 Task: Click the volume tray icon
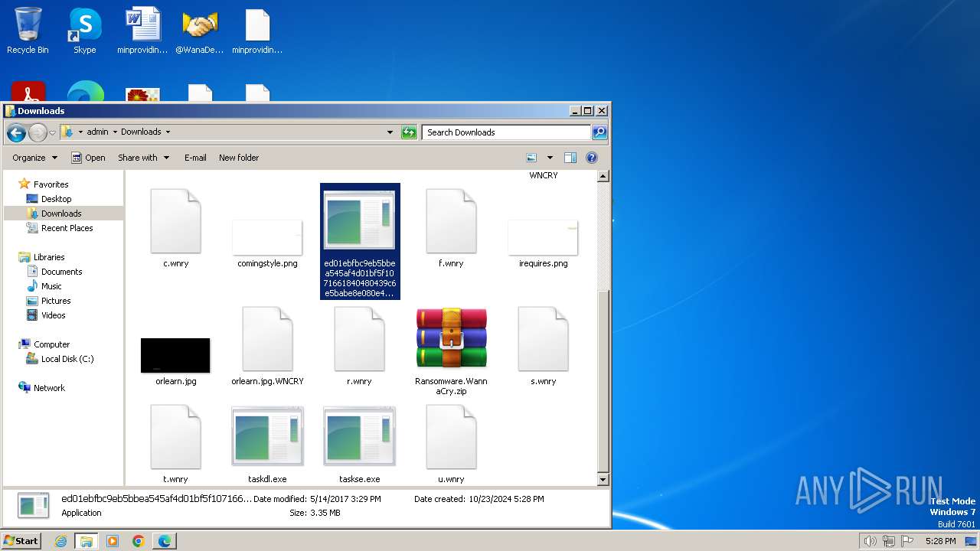coord(870,541)
